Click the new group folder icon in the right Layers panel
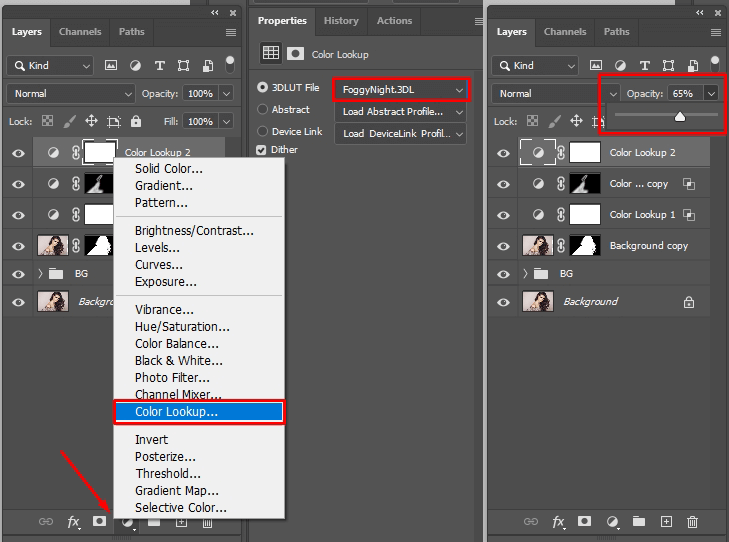 click(639, 522)
